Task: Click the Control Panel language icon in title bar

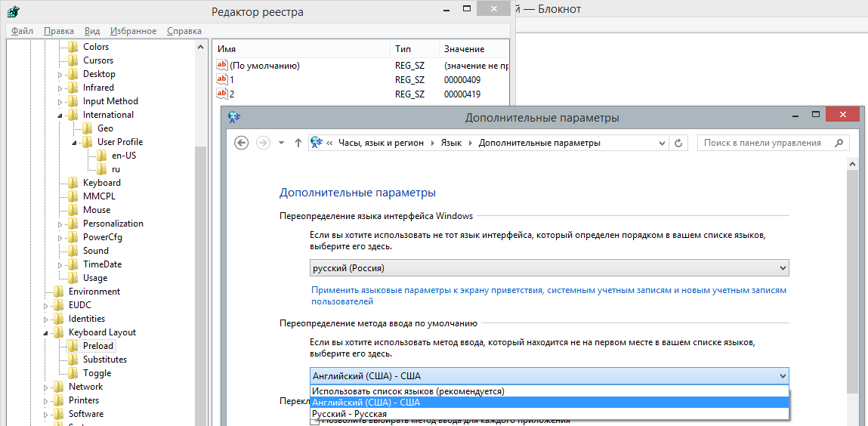Action: click(x=235, y=117)
